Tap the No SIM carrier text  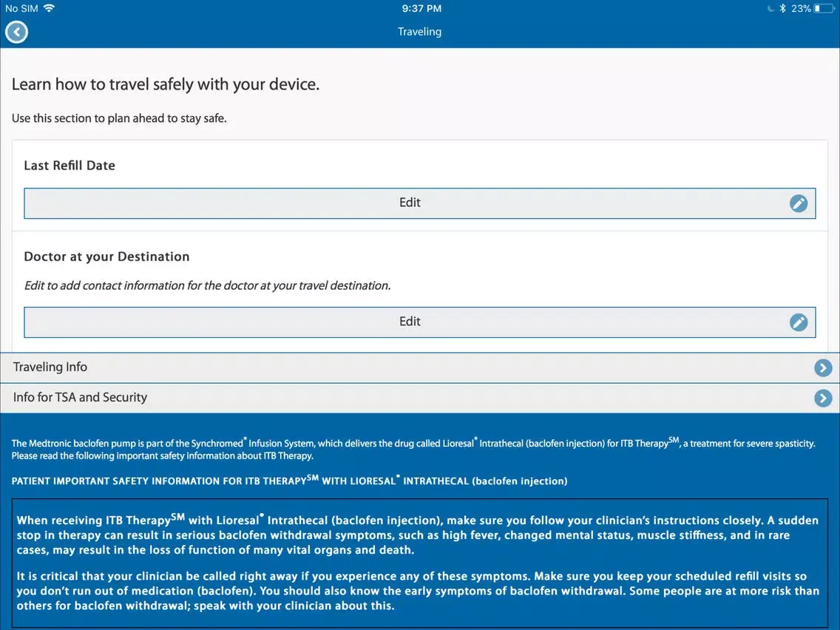[x=21, y=9]
